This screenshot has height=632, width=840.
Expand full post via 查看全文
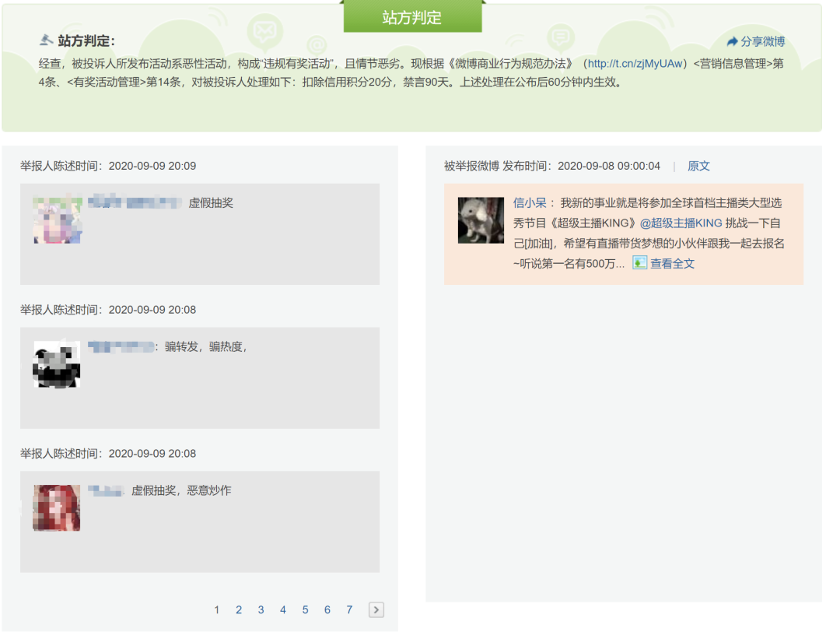tap(672, 264)
